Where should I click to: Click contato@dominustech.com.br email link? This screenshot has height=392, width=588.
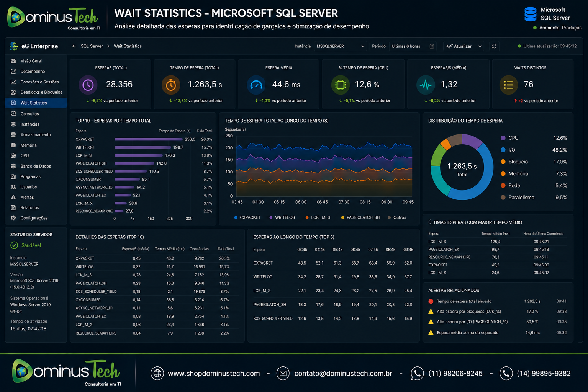point(343,373)
